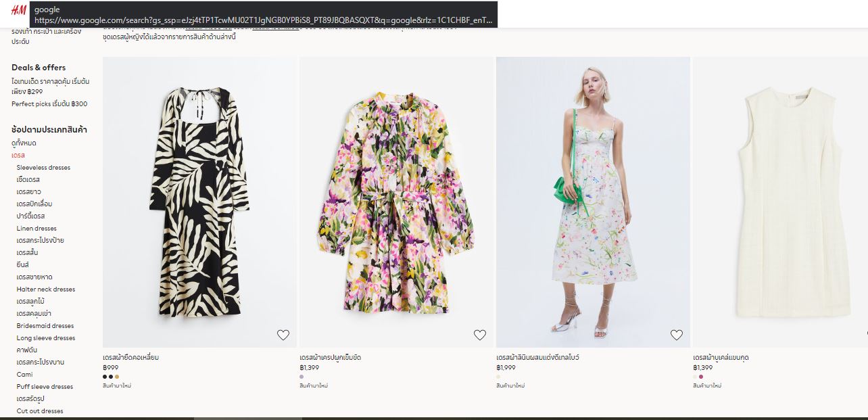This screenshot has width=868, height=420.
Task: Select the Cami category link
Action: 24,375
